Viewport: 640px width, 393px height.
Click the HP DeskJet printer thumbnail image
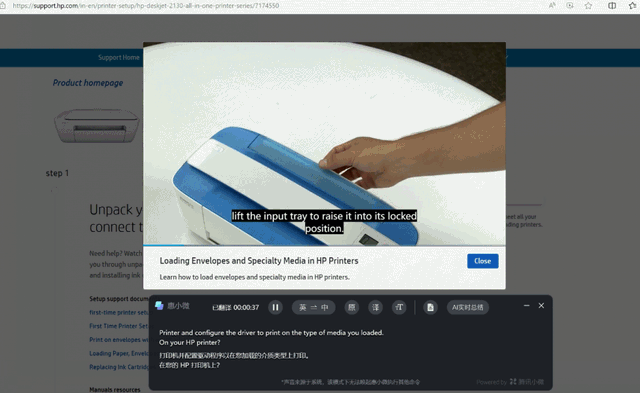pyautogui.click(x=97, y=126)
